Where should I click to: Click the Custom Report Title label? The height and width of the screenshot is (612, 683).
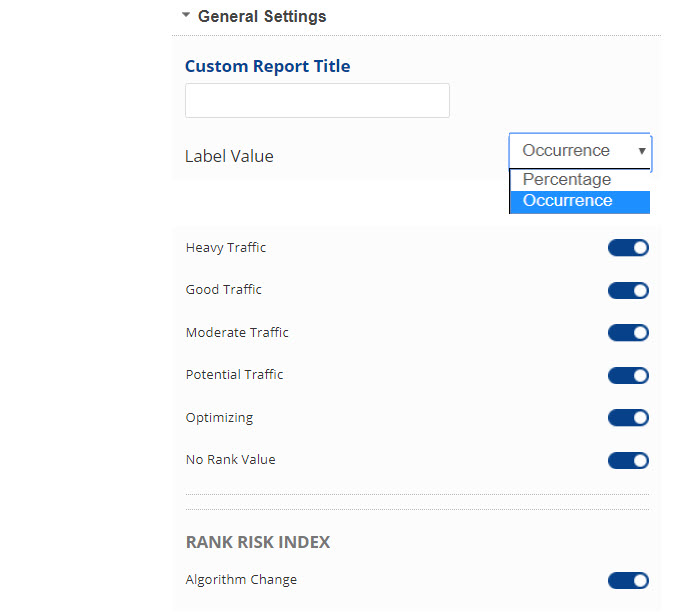coord(267,67)
